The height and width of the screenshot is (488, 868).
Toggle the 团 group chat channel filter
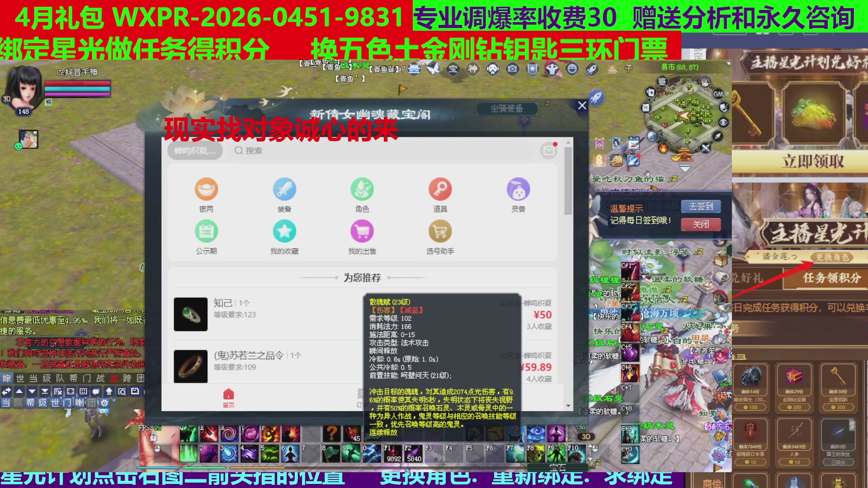tap(92, 403)
